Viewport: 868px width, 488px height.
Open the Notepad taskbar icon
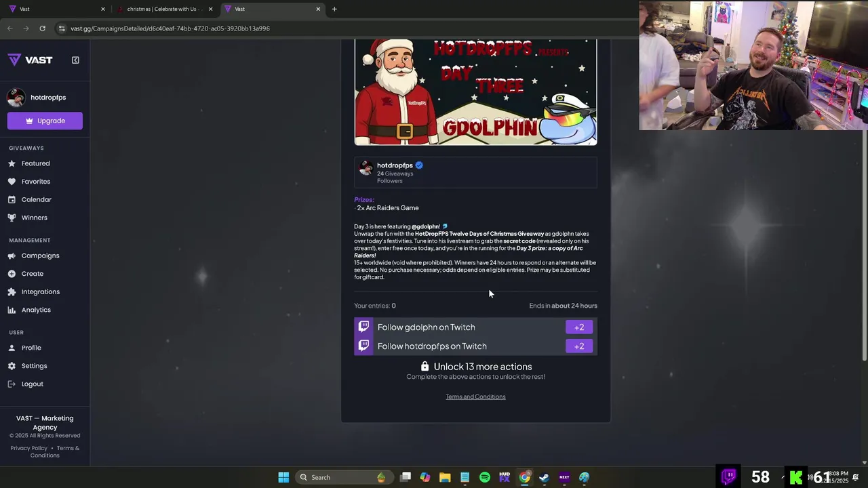(465, 477)
